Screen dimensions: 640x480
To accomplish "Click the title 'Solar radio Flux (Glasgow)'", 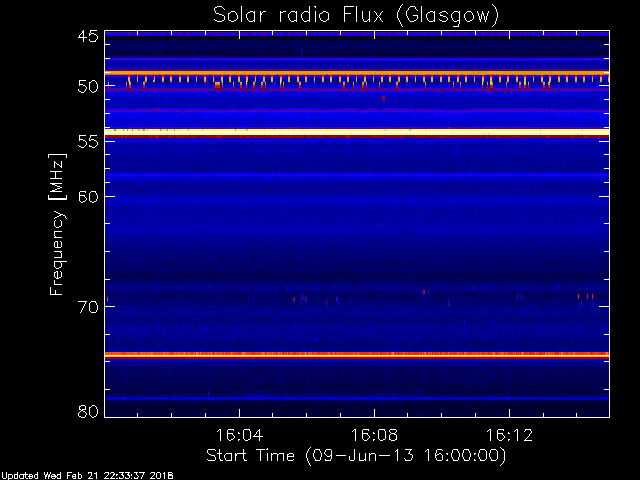I will tap(356, 16).
